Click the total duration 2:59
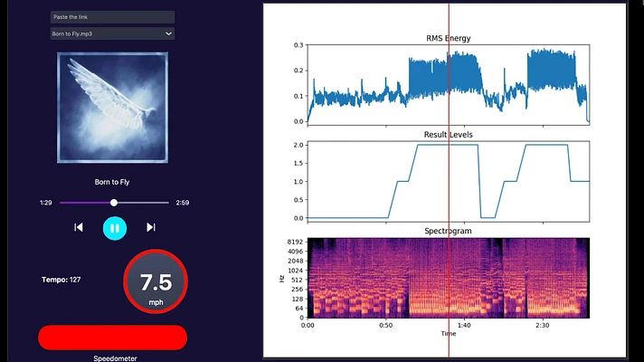644x362 pixels. [183, 203]
